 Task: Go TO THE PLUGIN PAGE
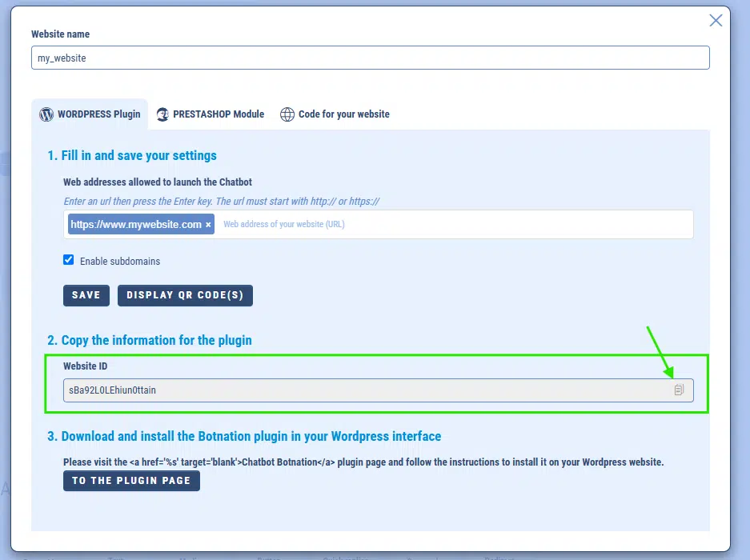coord(131,481)
